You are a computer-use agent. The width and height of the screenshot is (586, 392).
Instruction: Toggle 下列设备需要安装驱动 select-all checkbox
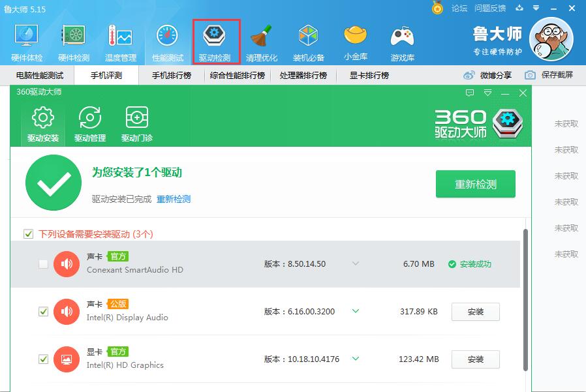[29, 234]
